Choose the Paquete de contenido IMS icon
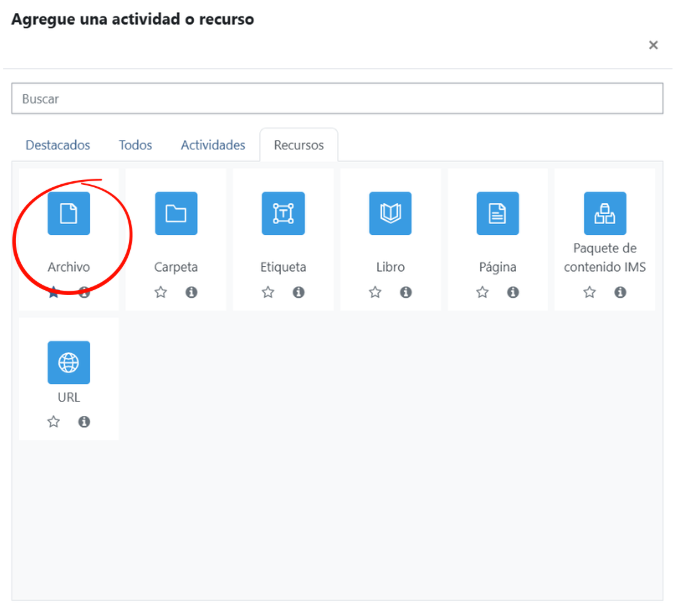 605,213
